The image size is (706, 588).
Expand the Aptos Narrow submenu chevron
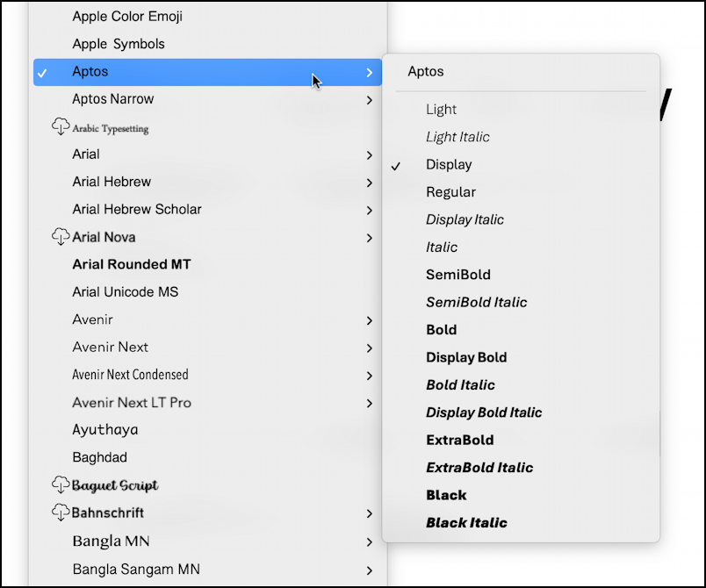click(369, 100)
